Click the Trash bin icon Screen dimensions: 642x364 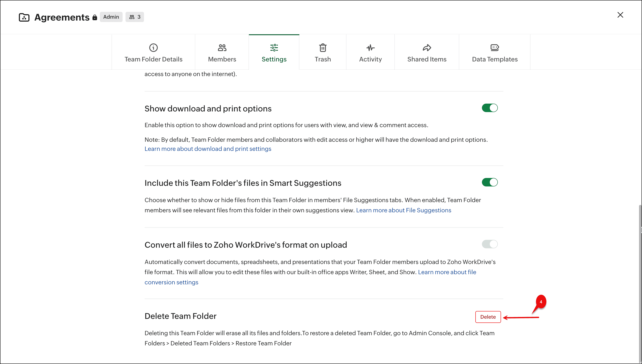tap(323, 47)
